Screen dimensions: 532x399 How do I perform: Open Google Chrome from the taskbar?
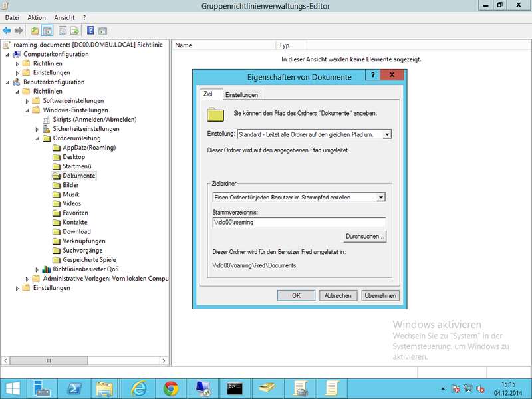point(170,388)
